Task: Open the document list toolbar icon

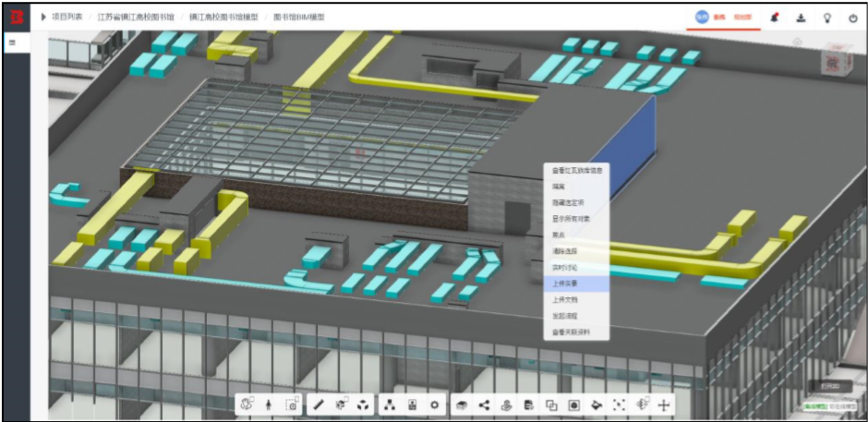Action: [529, 404]
